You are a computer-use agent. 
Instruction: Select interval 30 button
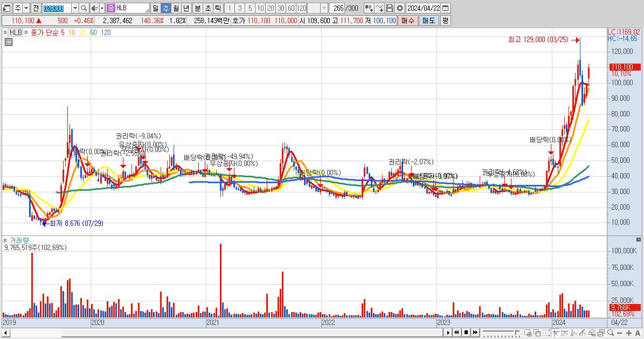point(281,8)
